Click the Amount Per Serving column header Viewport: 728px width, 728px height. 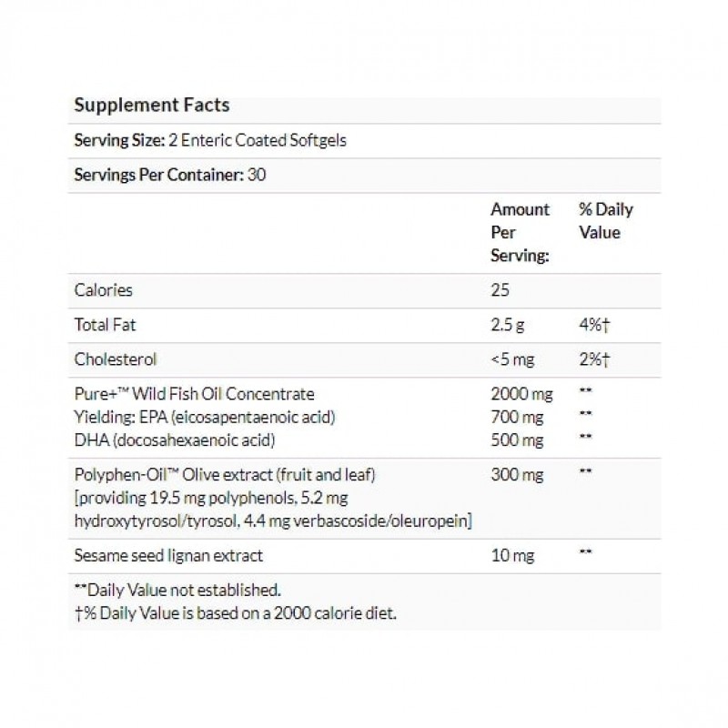pos(520,232)
